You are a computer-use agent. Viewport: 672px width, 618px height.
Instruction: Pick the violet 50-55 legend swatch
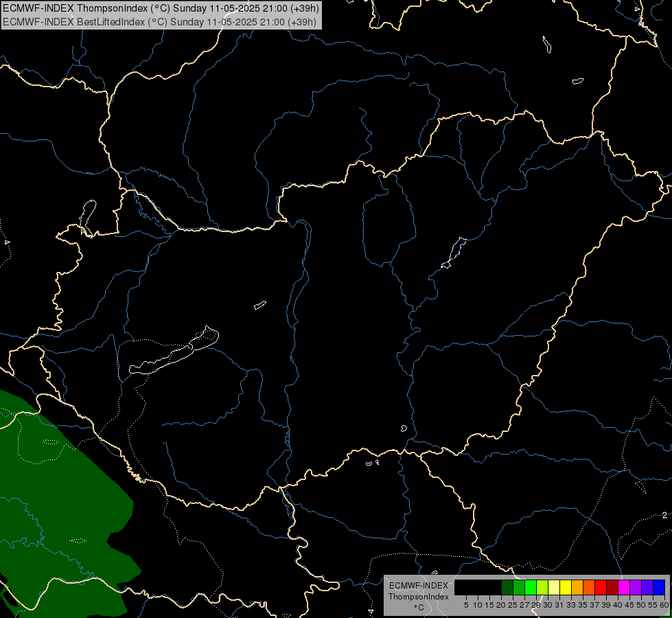pyautogui.click(x=647, y=587)
